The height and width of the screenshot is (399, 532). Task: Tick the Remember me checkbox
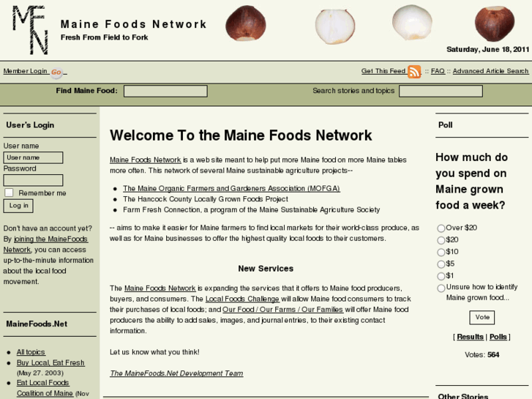[x=9, y=193]
